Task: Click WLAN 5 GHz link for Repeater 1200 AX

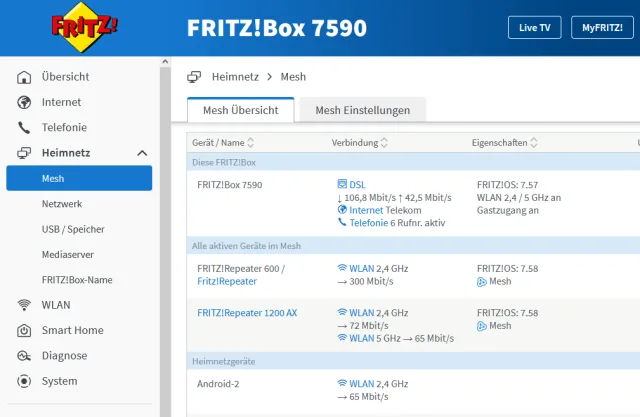Action: (362, 338)
